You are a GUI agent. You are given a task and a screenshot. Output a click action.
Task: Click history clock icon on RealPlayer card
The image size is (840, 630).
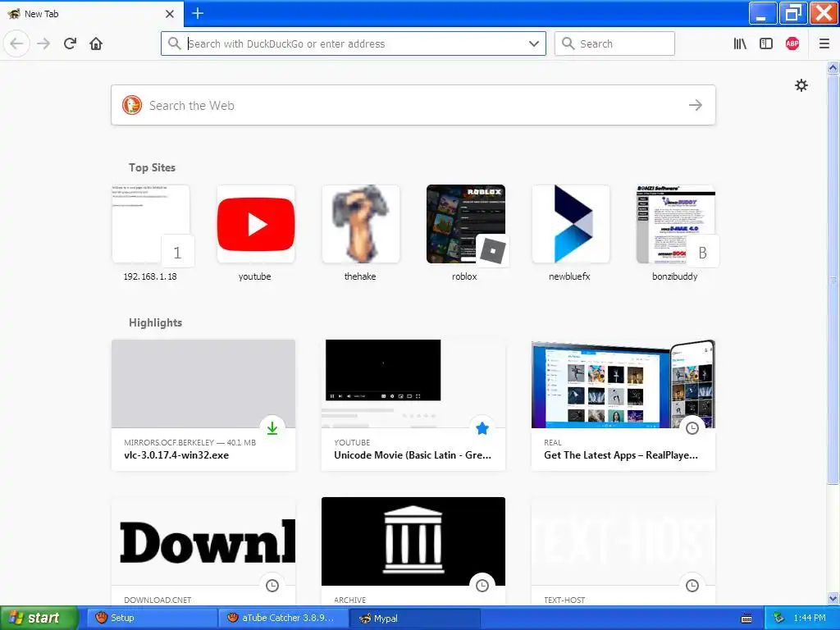click(692, 428)
